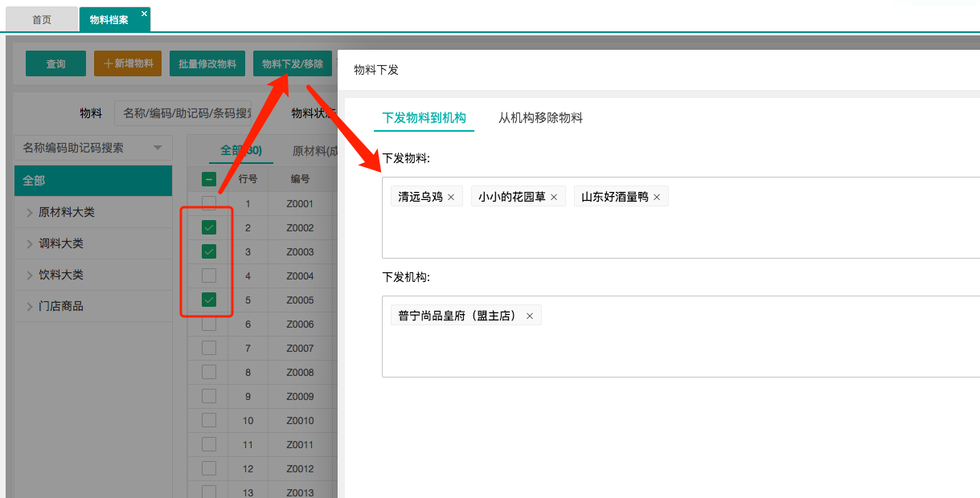
Task: Switch to 从机构移除物料 tab
Action: 540,118
